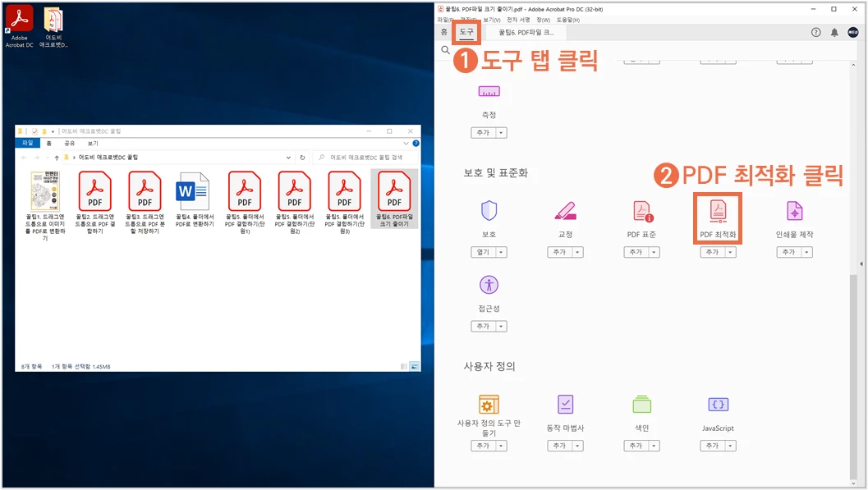The image size is (868, 490).
Task: Switch to Acrobat 도구 tab
Action: pos(466,32)
